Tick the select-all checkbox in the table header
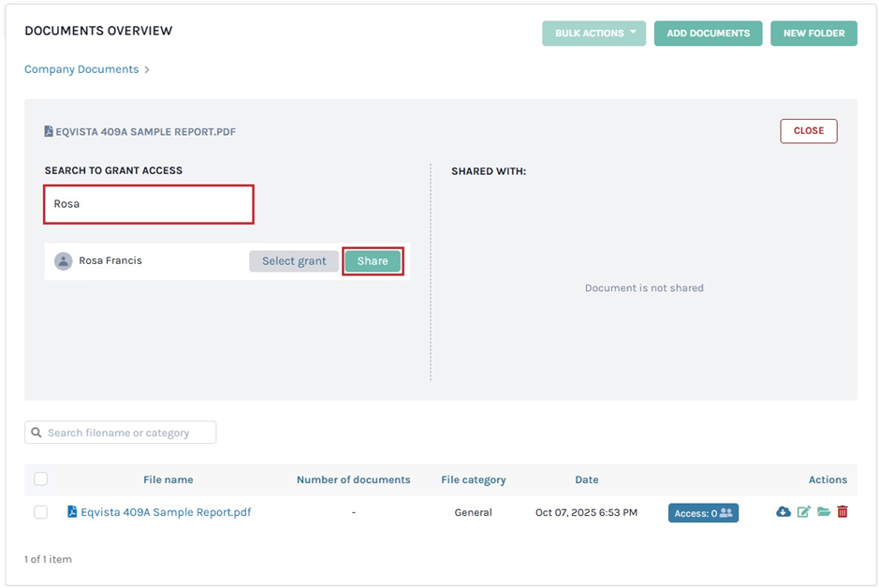Screen dimensions: 879x588 (40, 479)
